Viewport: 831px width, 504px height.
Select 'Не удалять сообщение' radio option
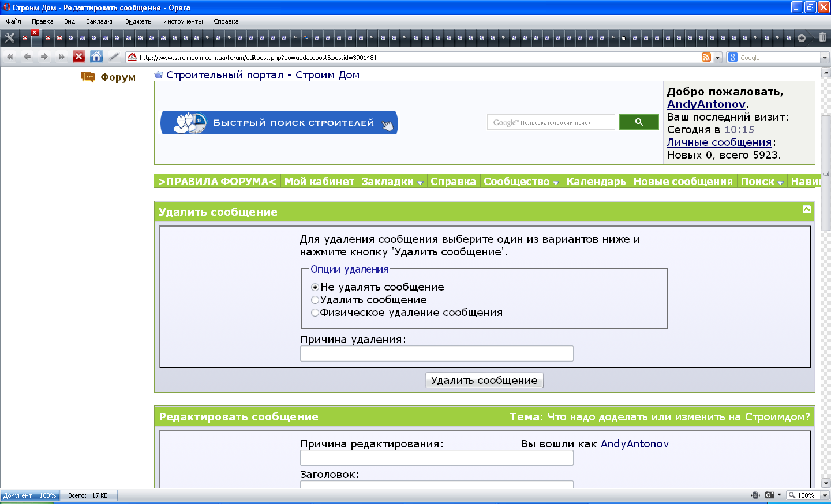315,287
